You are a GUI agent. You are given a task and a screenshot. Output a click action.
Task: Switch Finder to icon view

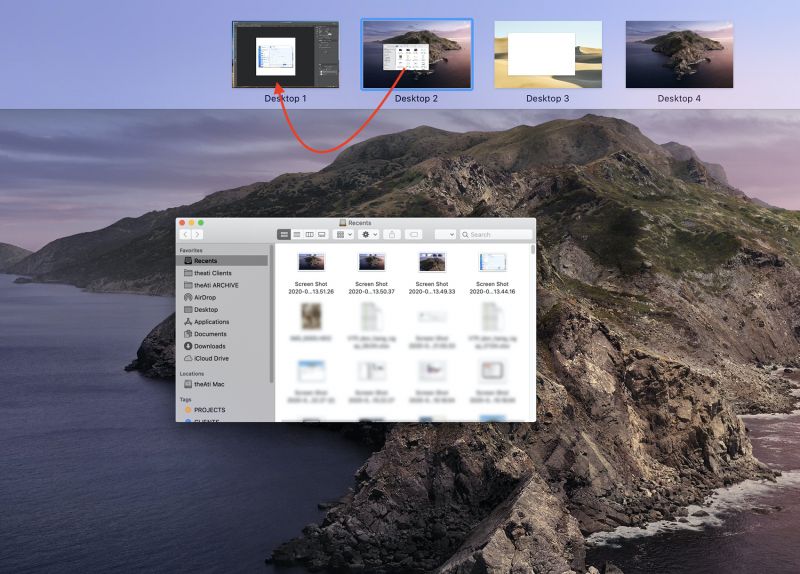click(284, 234)
